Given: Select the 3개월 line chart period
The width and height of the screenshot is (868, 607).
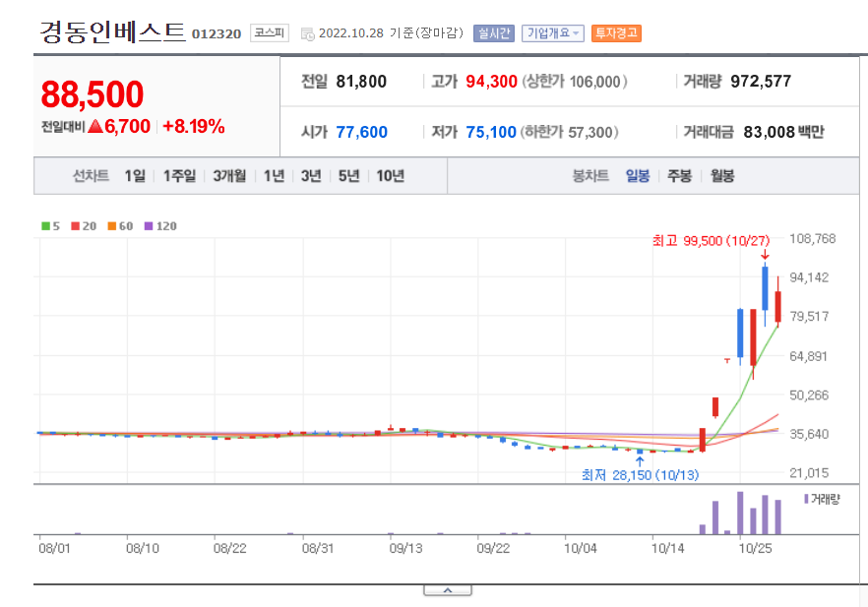Looking at the screenshot, I should pyautogui.click(x=229, y=176).
